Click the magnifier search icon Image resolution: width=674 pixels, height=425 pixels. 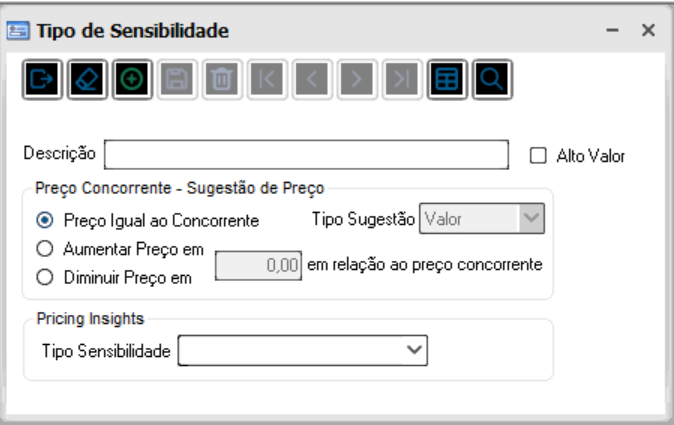[x=491, y=80]
